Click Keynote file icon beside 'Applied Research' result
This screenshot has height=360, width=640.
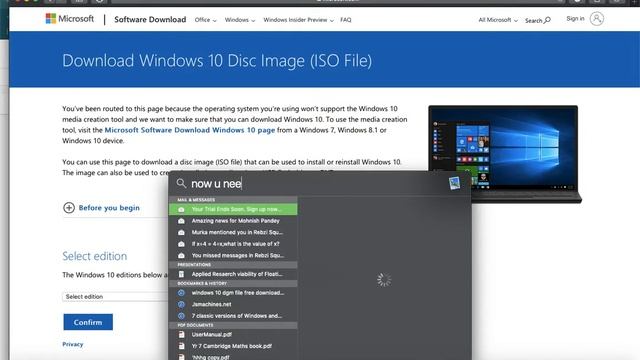pyautogui.click(x=181, y=274)
